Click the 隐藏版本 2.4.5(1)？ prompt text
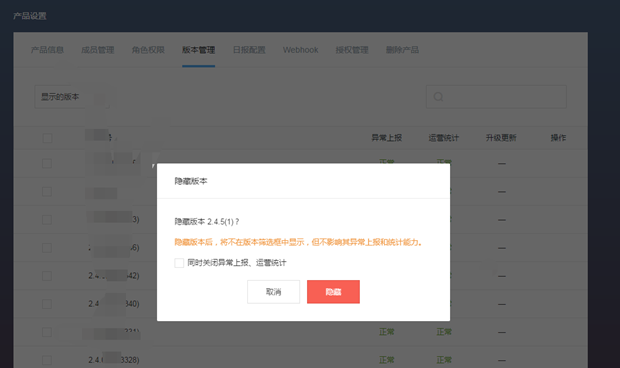Screen dimensions: 620x368 pos(207,222)
